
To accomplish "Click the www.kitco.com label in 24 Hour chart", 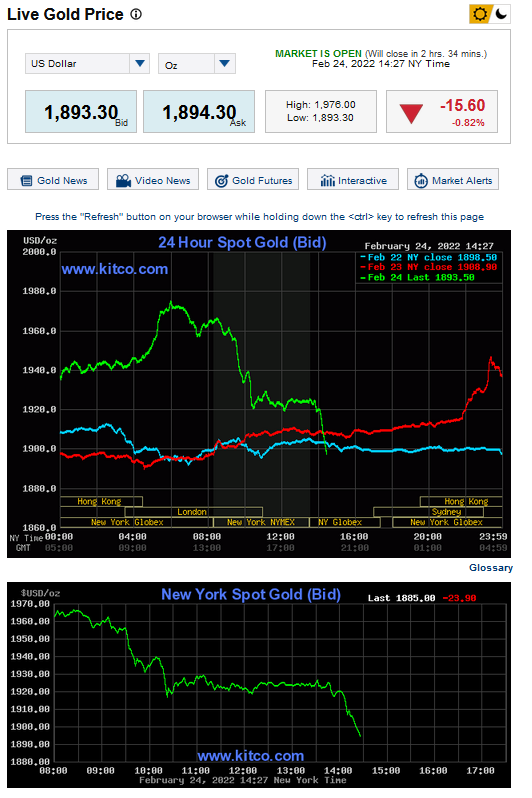I will 115,269.
